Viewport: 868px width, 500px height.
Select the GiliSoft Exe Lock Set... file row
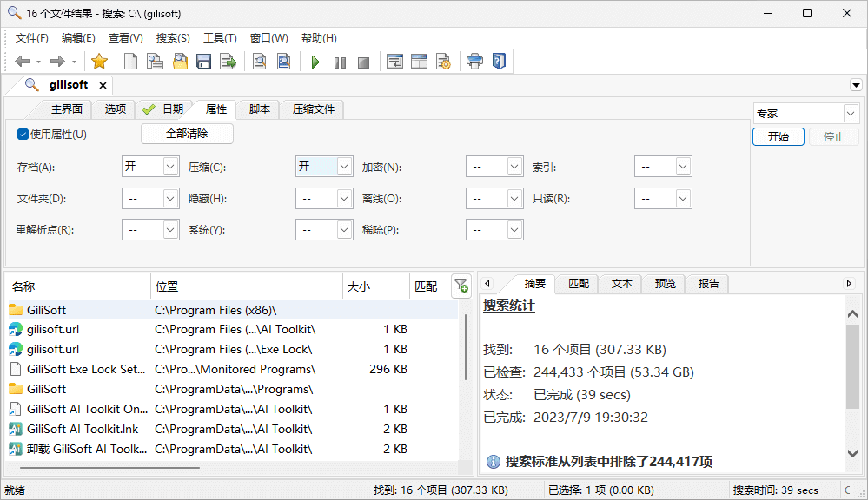tap(233, 369)
